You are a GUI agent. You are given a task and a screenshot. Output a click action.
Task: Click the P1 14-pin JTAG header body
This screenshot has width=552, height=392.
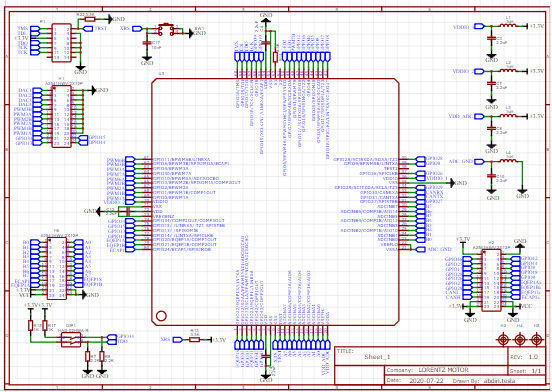62,43
